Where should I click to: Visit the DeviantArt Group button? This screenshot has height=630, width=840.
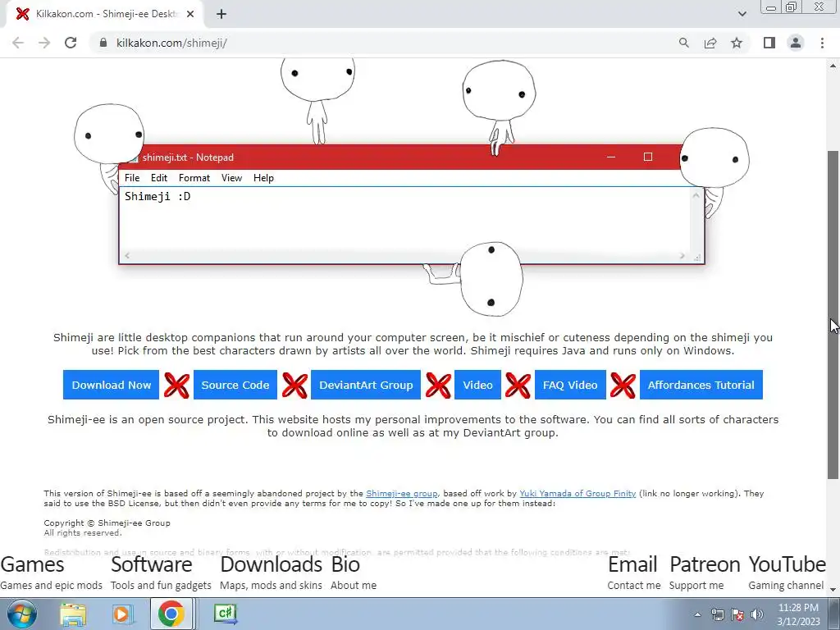tap(366, 385)
